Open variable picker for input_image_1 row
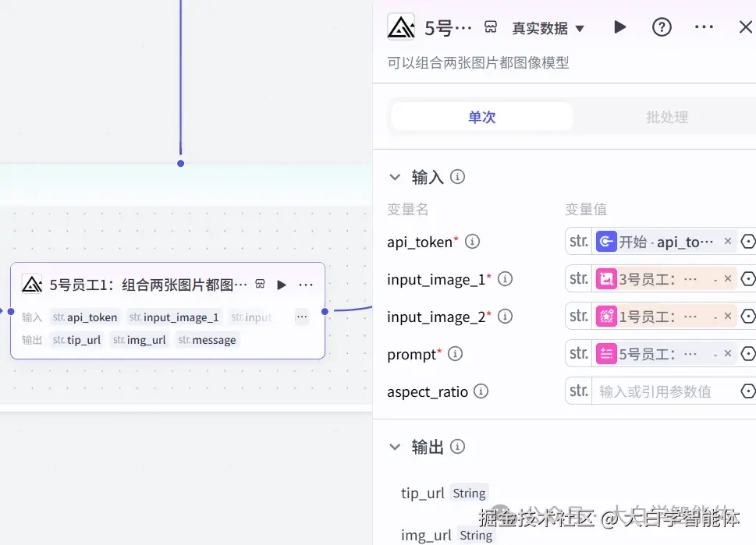756x545 pixels. [x=748, y=278]
